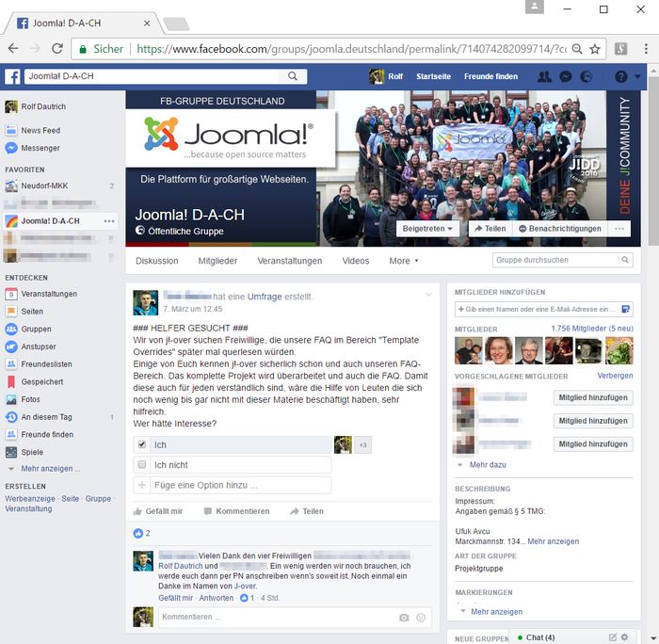Screen dimensions: 659x644
Task: Open the Messenger icon in top bar
Action: (x=566, y=76)
